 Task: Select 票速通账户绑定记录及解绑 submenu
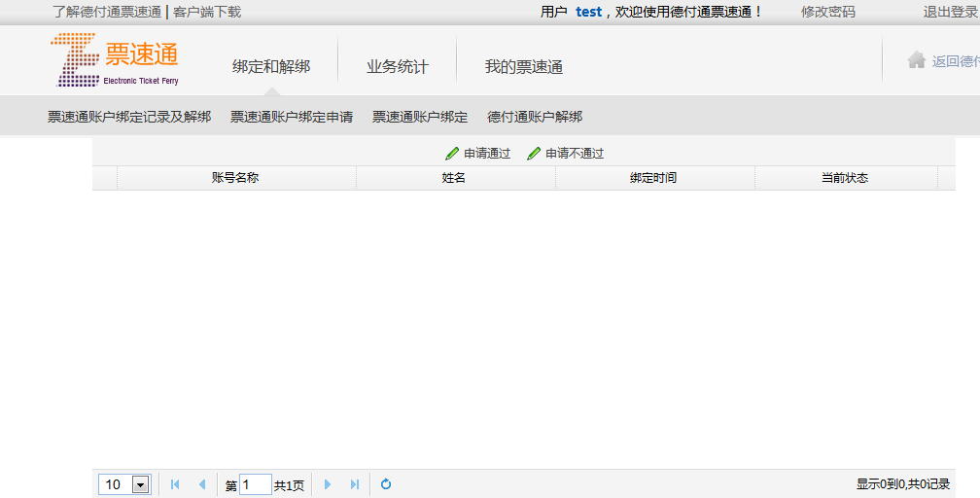[x=129, y=117]
